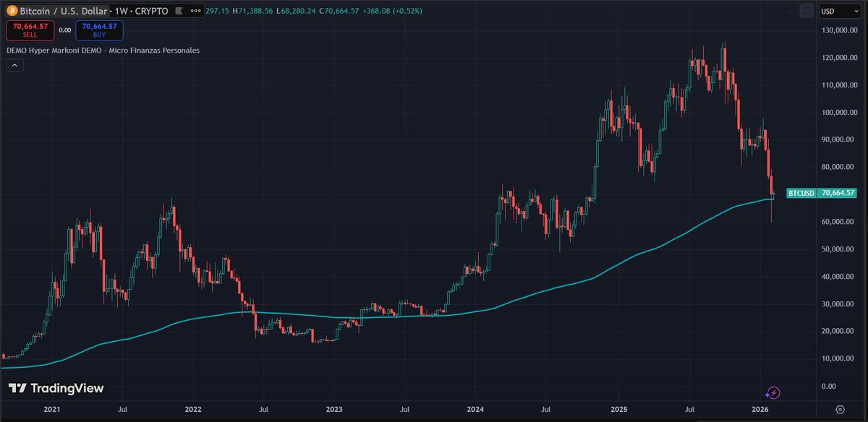
Task: Click the purple lightning event marker icon
Action: [x=773, y=392]
